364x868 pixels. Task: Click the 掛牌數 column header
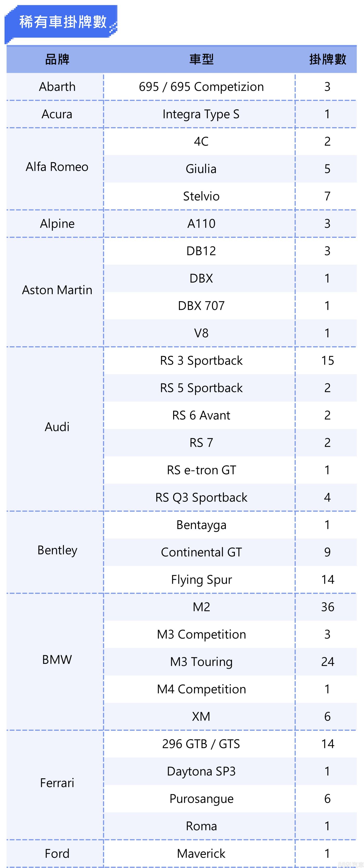tap(327, 59)
